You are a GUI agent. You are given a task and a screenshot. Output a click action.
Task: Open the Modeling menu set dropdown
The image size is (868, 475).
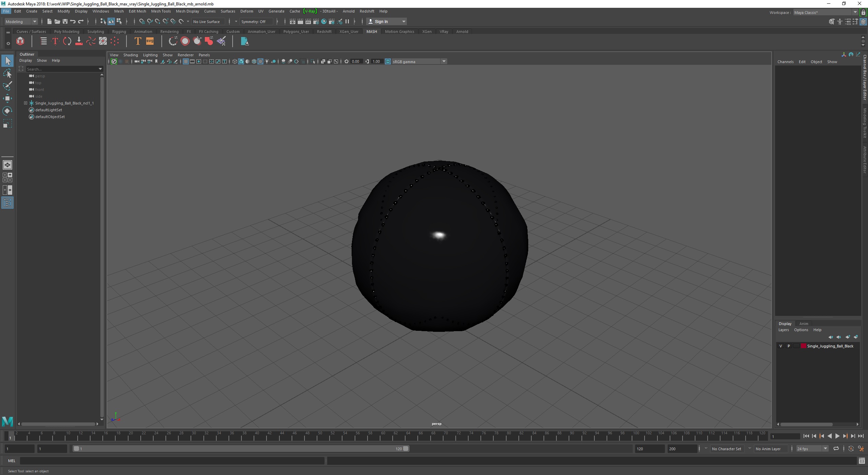pos(21,21)
